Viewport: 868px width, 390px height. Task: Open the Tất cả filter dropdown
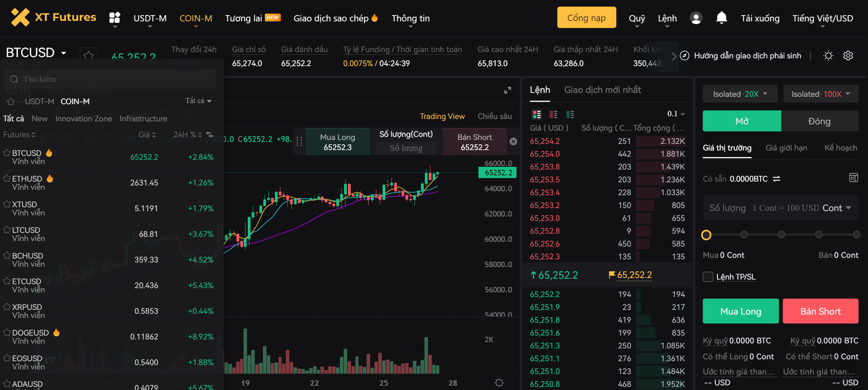198,101
